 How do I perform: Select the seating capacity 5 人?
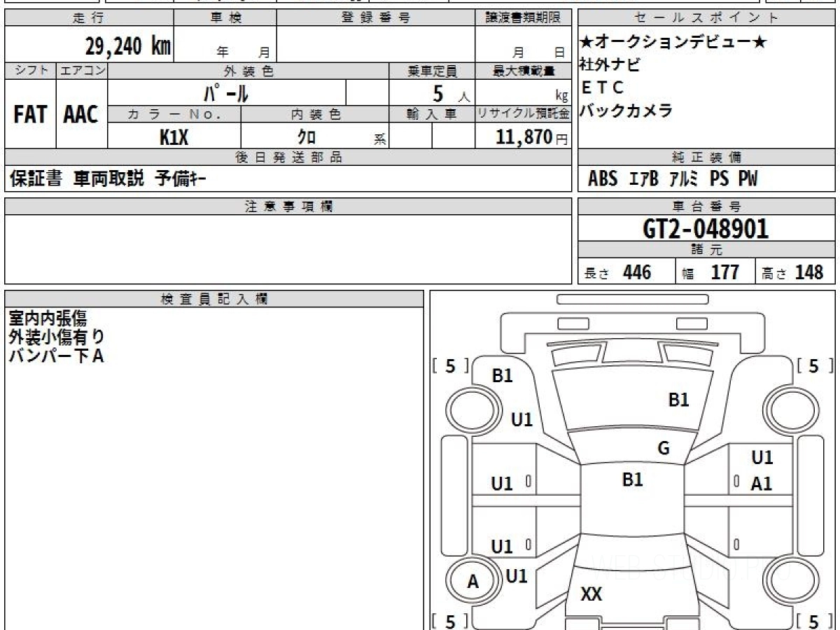(x=451, y=93)
